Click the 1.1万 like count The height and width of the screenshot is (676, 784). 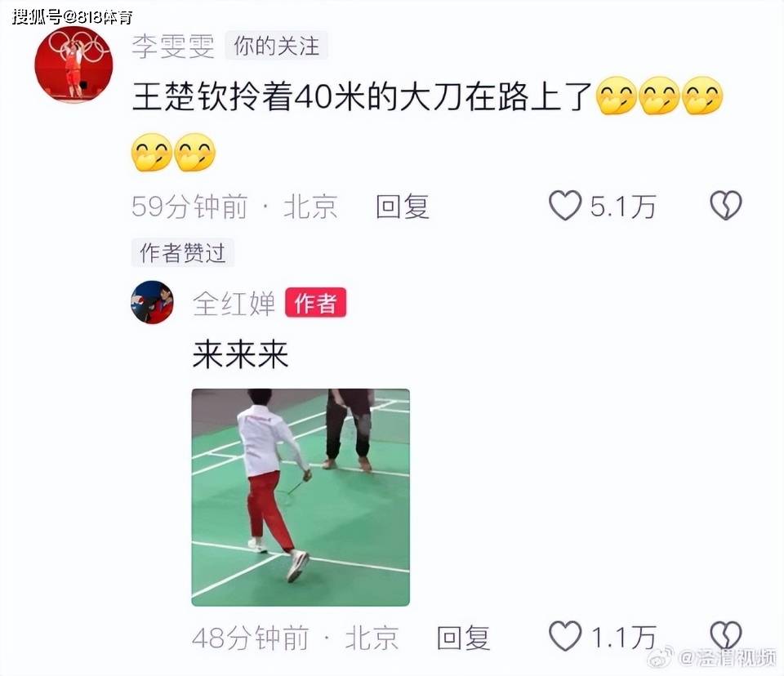(622, 638)
